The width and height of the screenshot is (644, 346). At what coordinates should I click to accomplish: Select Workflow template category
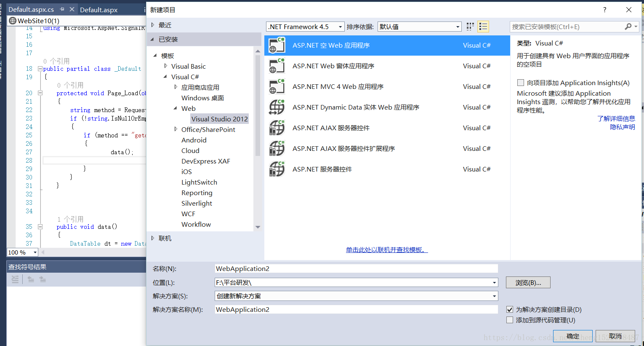pos(196,224)
